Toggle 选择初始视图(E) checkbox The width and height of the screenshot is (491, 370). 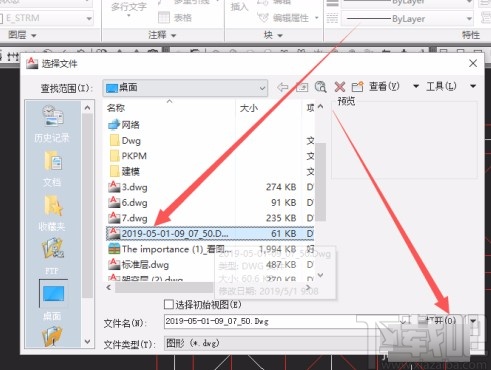coord(169,304)
